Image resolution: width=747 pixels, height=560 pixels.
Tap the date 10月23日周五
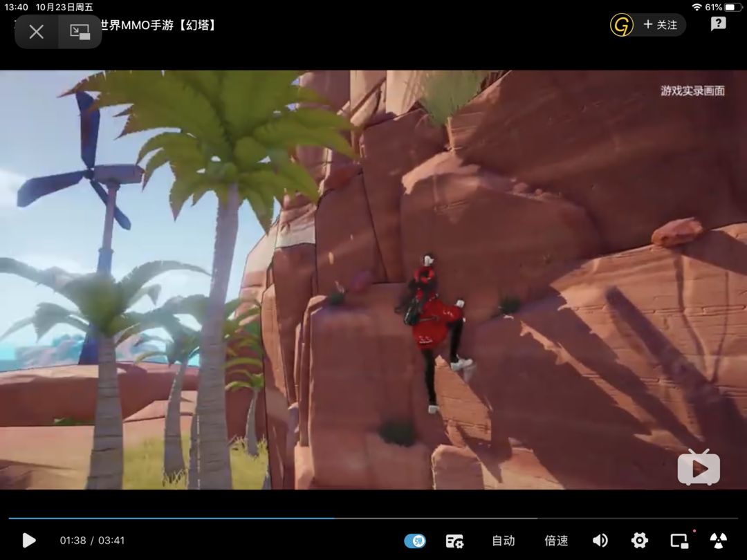click(64, 7)
